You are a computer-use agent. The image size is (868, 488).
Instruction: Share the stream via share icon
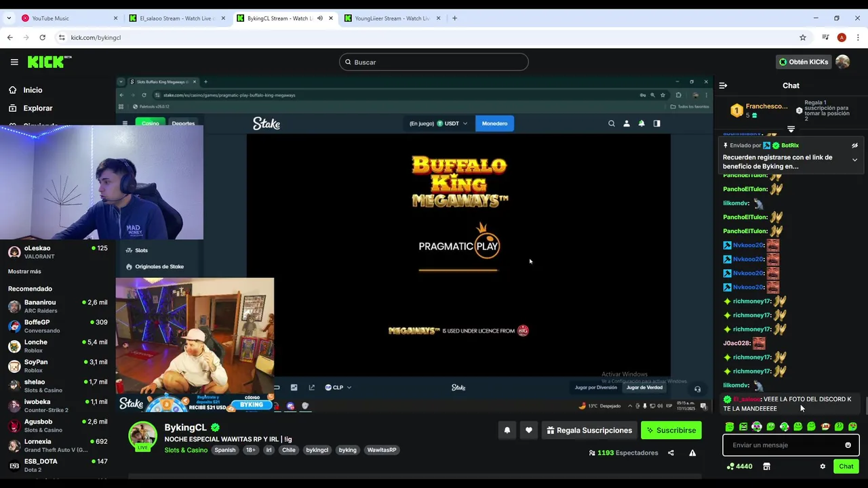[x=671, y=453]
